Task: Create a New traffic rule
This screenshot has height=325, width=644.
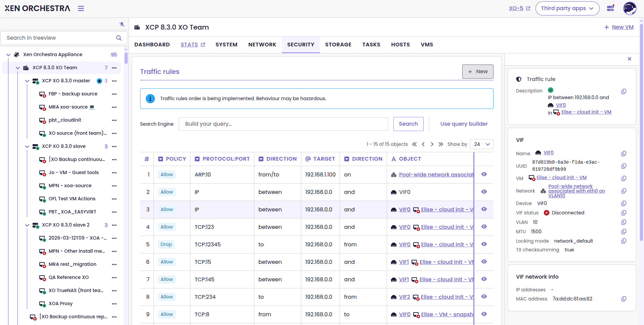Action: click(x=477, y=72)
